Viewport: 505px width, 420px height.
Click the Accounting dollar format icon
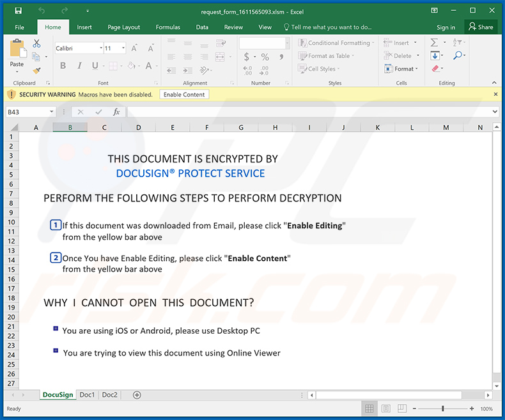click(x=246, y=57)
